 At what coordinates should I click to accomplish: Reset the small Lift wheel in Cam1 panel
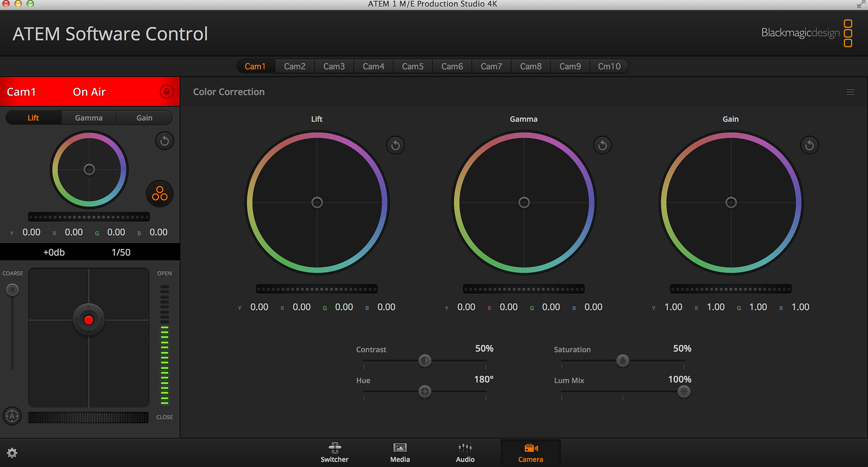[x=164, y=141]
